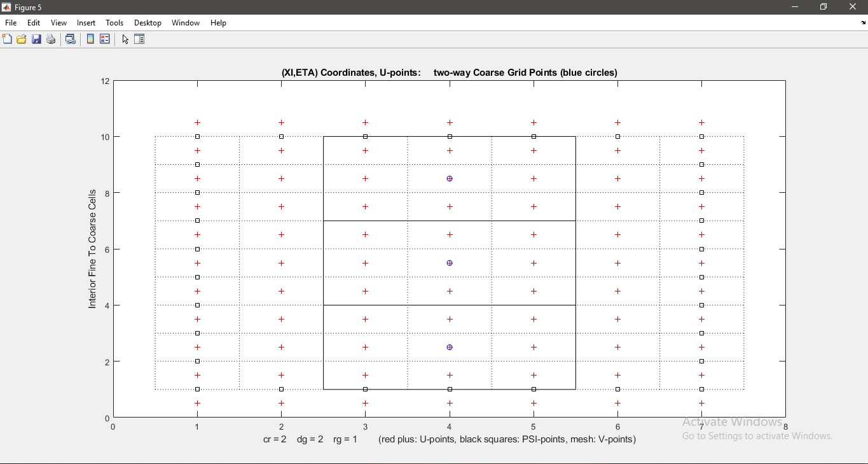868x464 pixels.
Task: Click the Link Plot toolbar icon
Action: (x=71, y=39)
